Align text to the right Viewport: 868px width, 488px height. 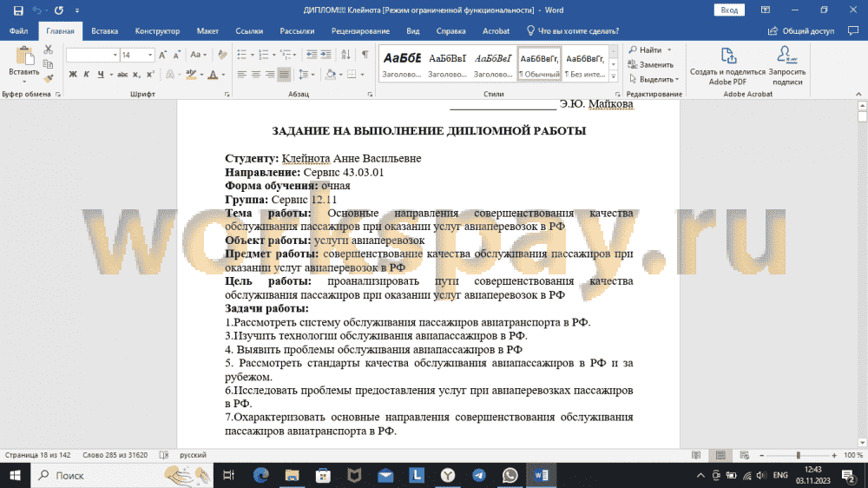coord(270,74)
